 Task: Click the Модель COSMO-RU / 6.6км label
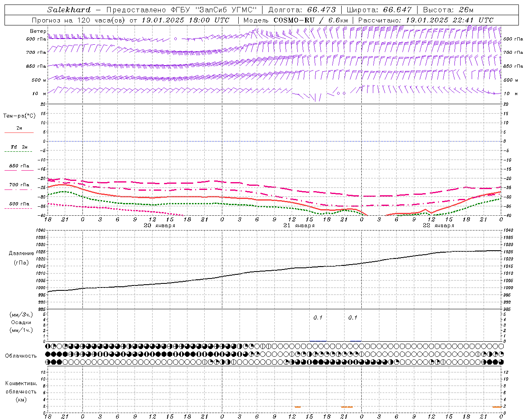[x=296, y=20]
